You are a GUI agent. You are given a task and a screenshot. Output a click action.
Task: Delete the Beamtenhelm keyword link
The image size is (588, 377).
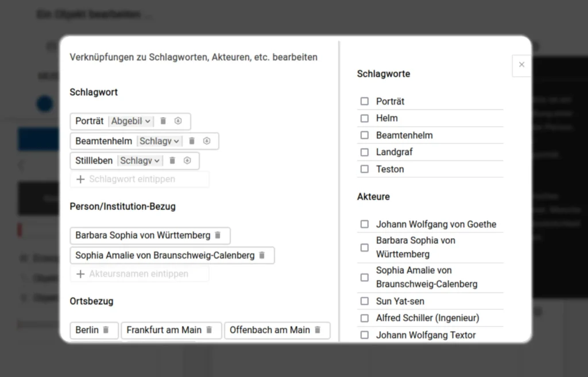[x=192, y=141]
